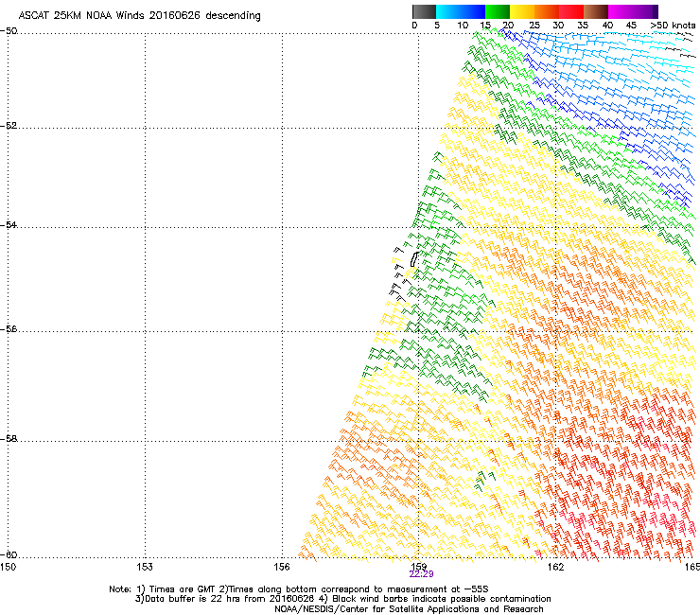Click the '35' label under the color bar
The width and height of the screenshot is (700, 615).
tap(583, 26)
